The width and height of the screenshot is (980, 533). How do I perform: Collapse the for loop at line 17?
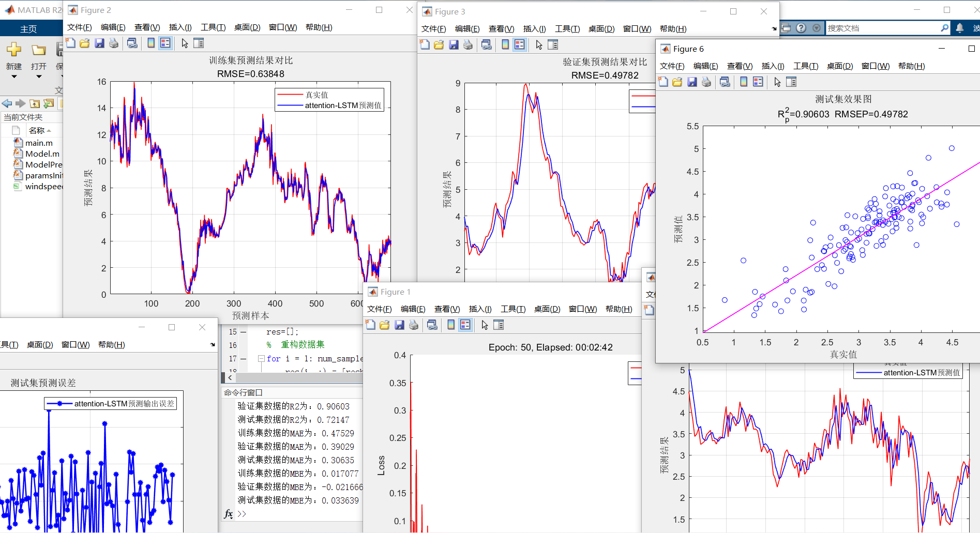(261, 358)
